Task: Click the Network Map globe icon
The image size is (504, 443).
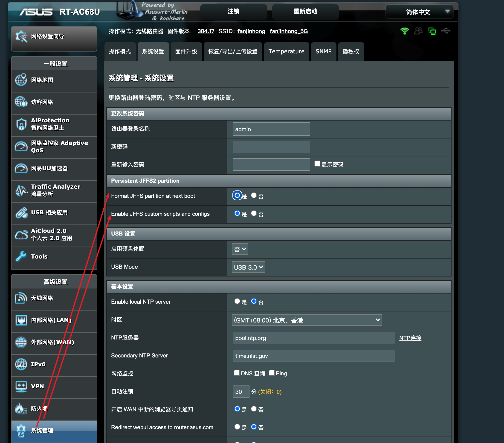Action: pyautogui.click(x=21, y=80)
